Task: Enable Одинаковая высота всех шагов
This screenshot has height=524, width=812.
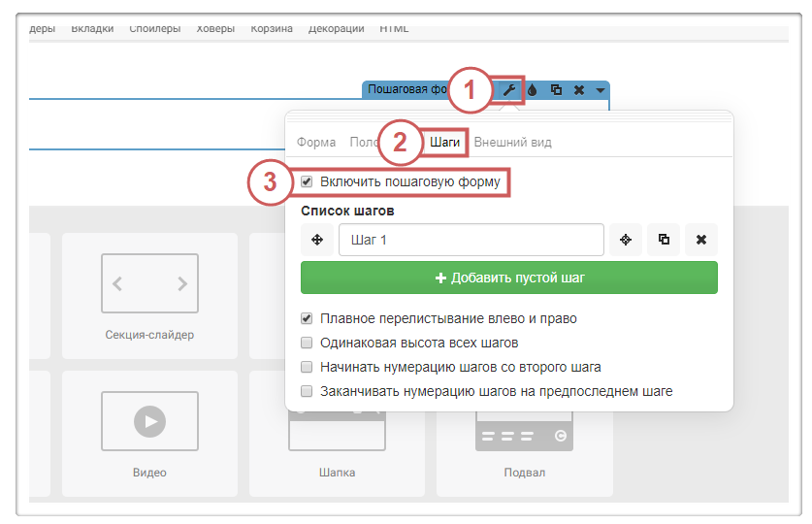Action: pos(307,343)
